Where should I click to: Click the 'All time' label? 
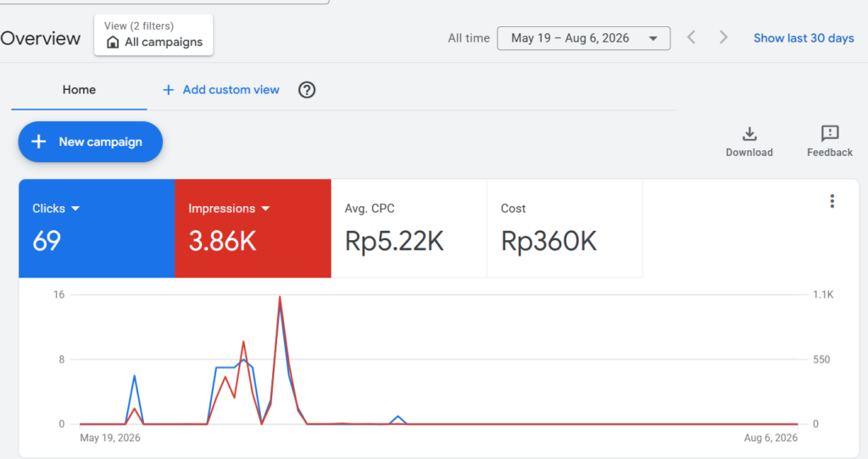click(469, 38)
